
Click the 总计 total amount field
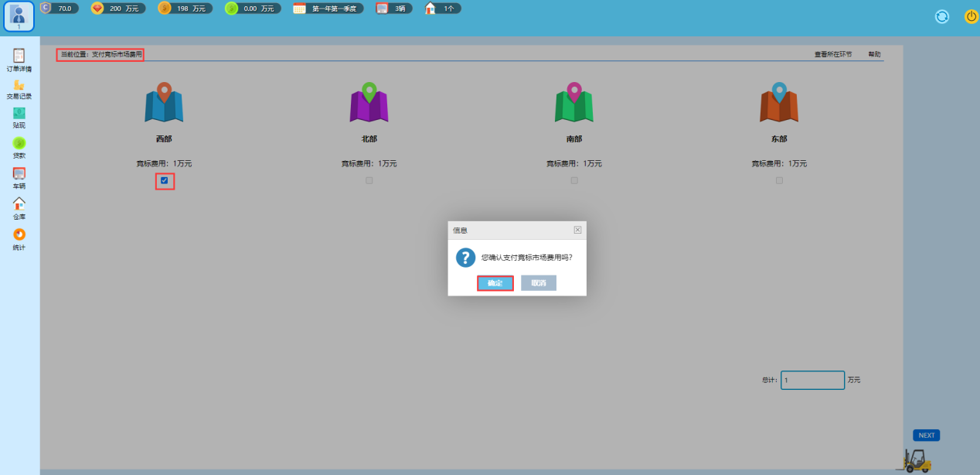coord(812,381)
